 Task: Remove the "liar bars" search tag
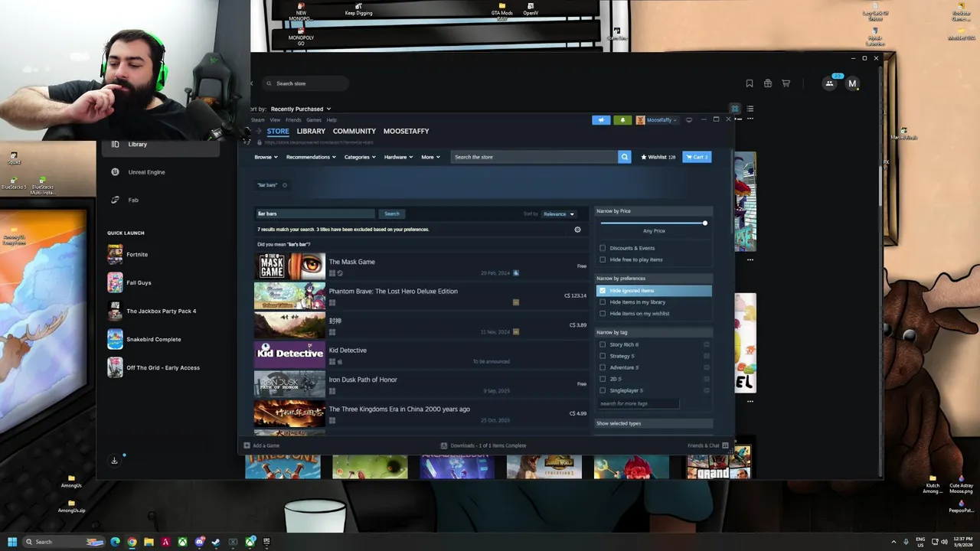(285, 185)
